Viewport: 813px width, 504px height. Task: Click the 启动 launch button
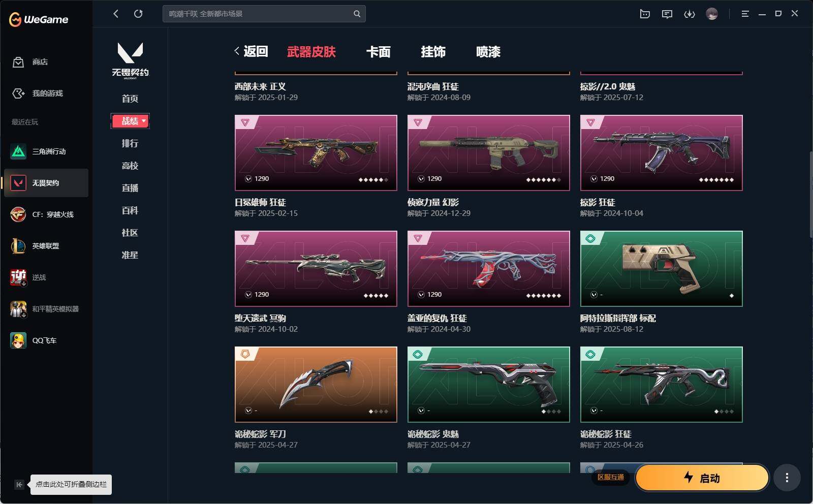click(x=702, y=478)
